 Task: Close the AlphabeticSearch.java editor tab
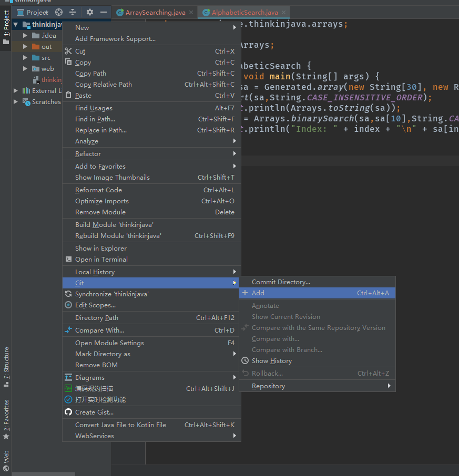coord(283,12)
